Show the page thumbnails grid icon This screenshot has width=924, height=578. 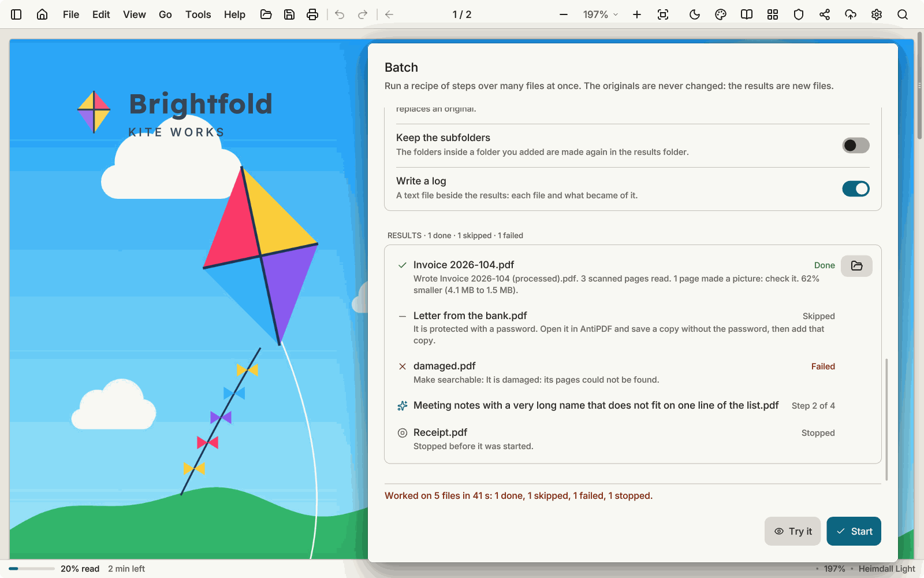click(x=773, y=14)
